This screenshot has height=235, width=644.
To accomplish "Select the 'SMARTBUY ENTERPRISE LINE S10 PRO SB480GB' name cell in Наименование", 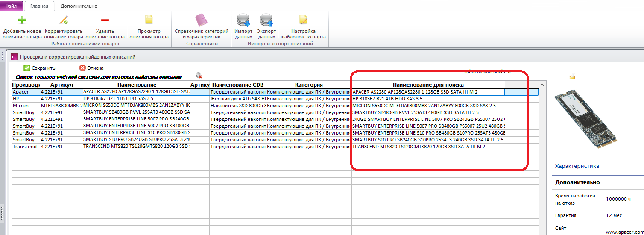I will point(137,133).
